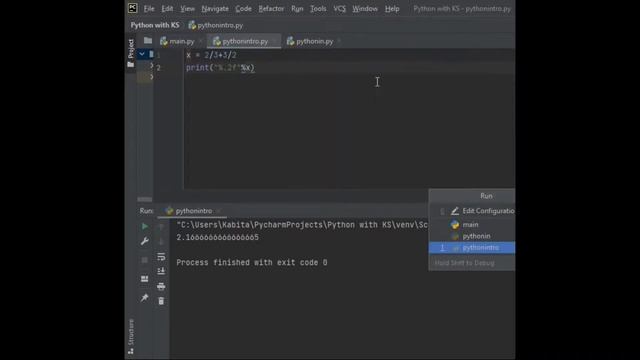Click Python with KS breadcrumb

pyautogui.click(x=155, y=25)
